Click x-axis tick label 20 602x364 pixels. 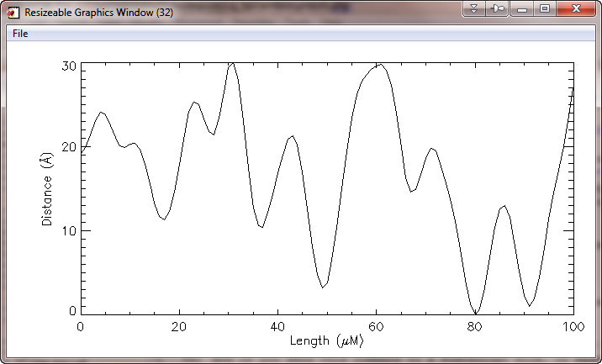(178, 326)
